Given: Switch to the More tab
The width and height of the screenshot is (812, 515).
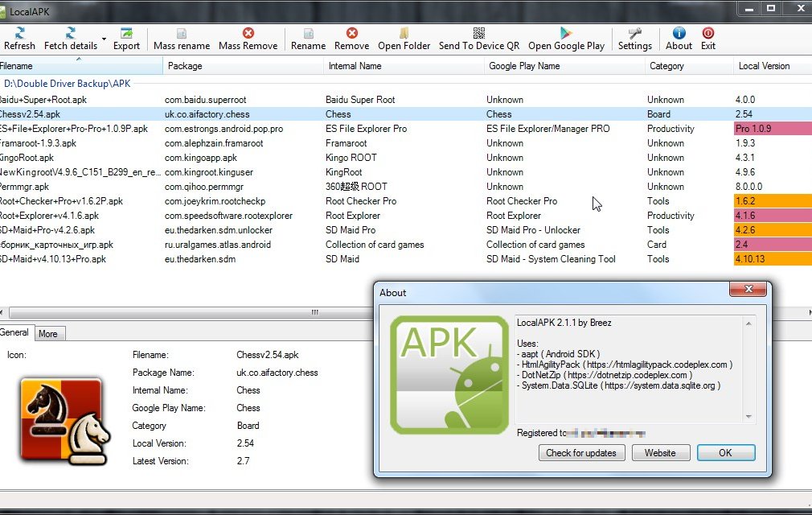Looking at the screenshot, I should [48, 334].
